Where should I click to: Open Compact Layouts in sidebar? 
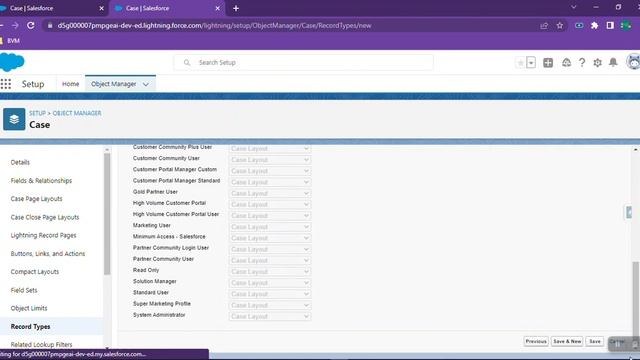tap(35, 272)
